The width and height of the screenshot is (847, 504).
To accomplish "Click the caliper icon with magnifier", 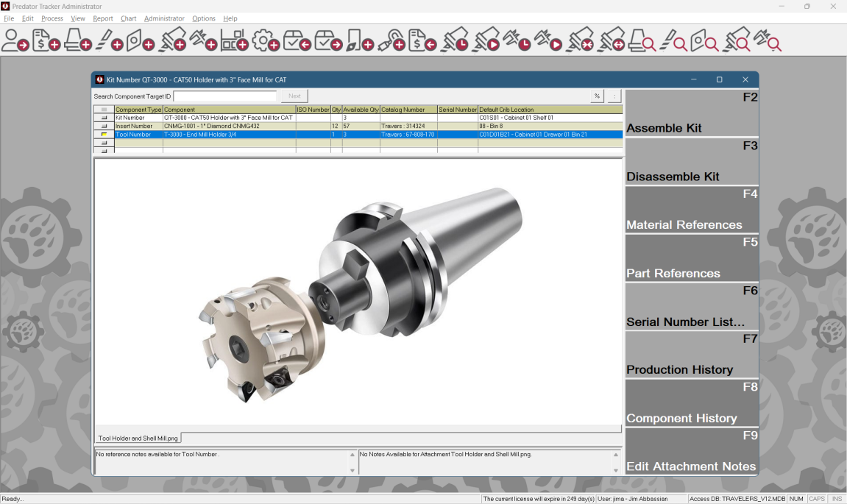I will click(x=767, y=41).
